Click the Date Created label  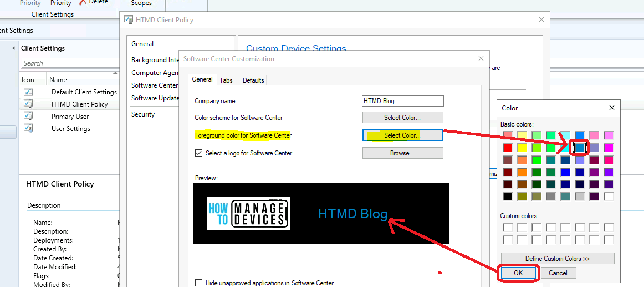point(53,258)
